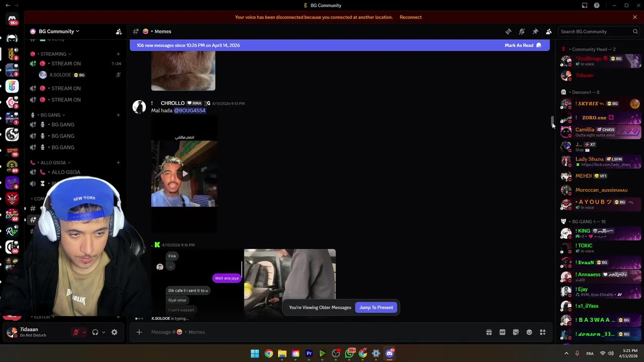Viewport: 644px width, 362px height.
Task: Show hidden tray icons chevron
Action: tap(566, 353)
